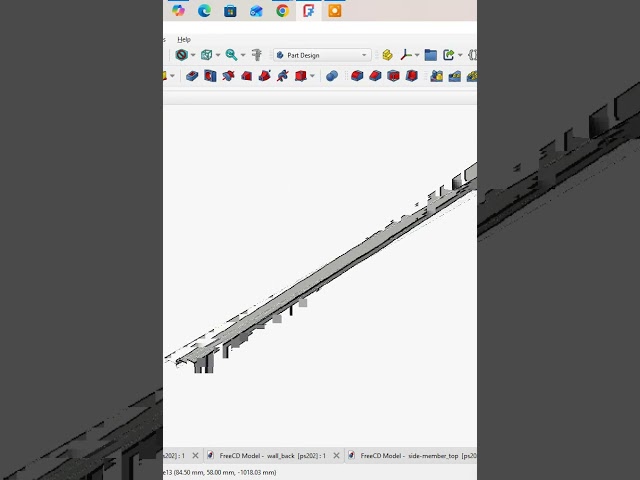Select the Hole tool

point(210,76)
